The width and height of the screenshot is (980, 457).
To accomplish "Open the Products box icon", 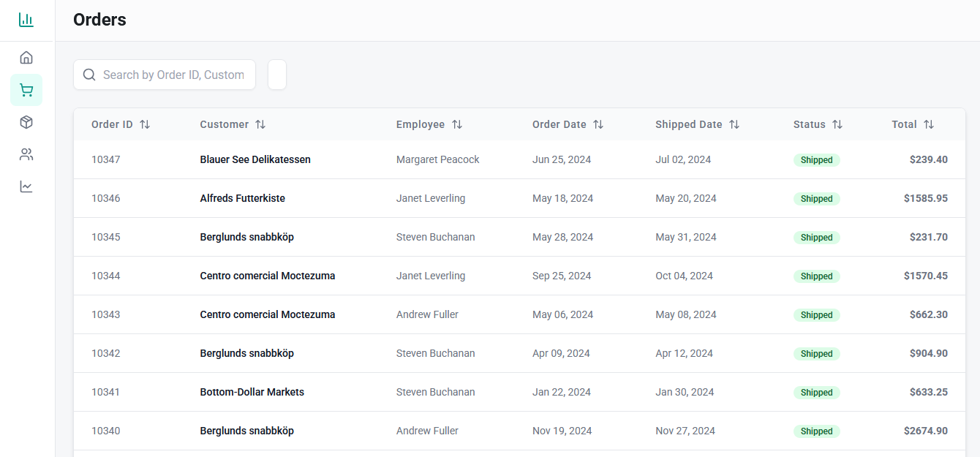I will [26, 122].
